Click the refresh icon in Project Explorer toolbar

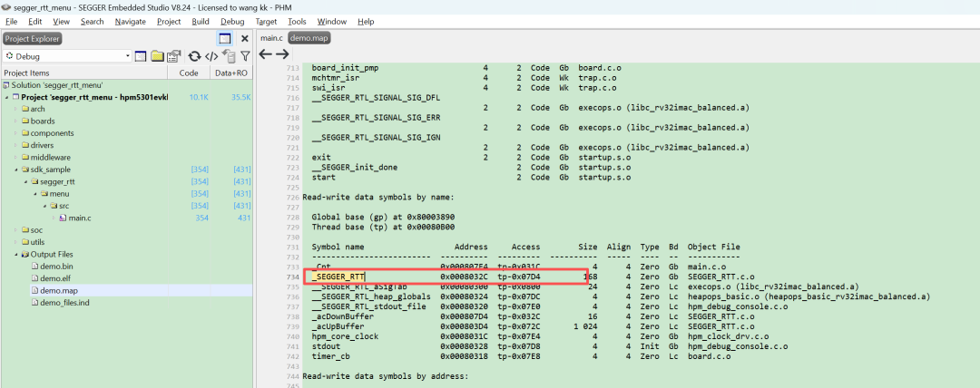[193, 56]
